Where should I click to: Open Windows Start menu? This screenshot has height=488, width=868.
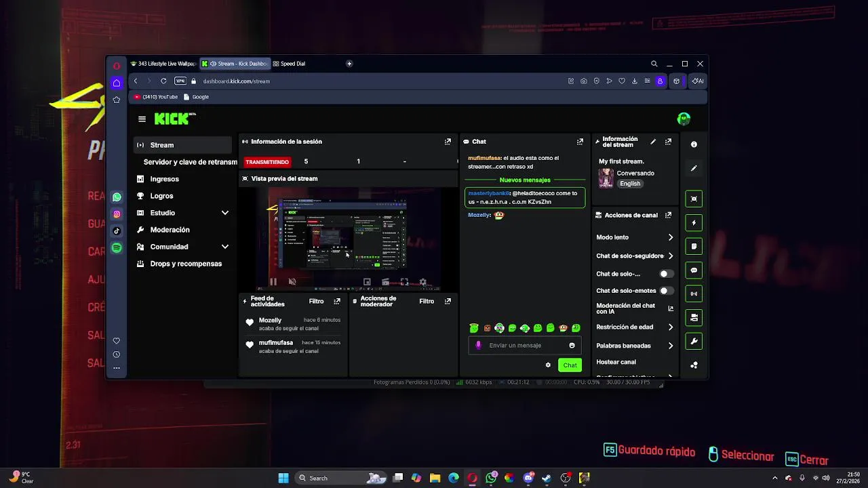tap(283, 478)
